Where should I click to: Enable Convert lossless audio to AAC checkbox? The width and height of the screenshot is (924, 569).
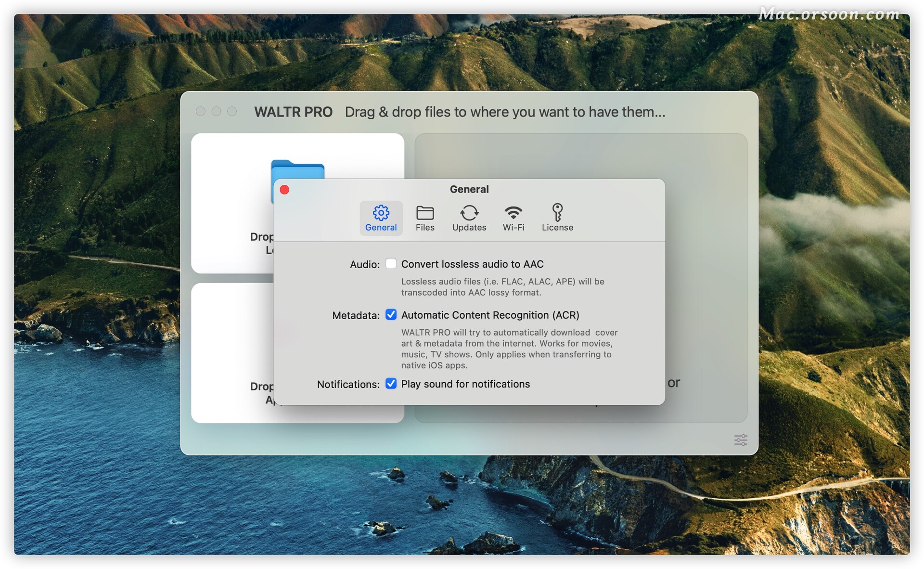point(391,263)
